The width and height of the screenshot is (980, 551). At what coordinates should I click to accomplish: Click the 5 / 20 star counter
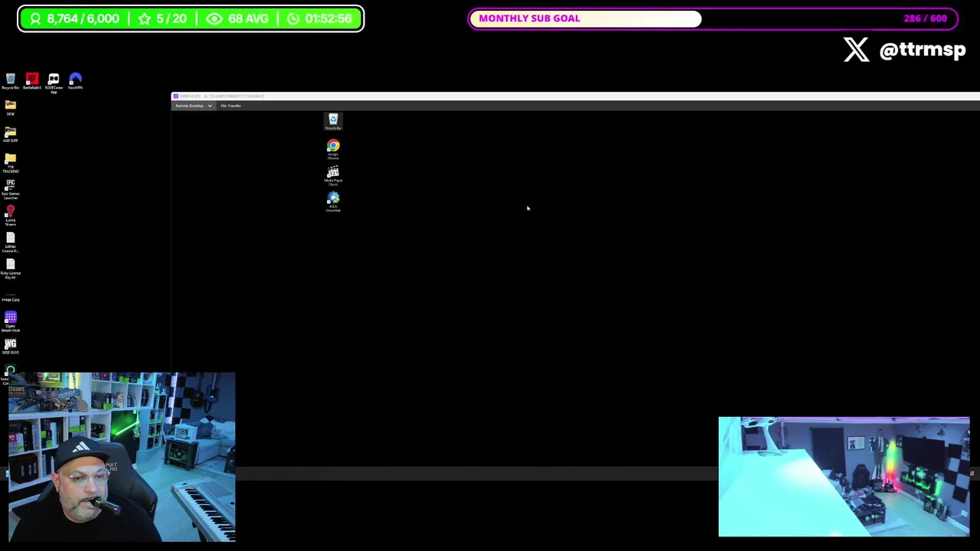click(x=162, y=18)
